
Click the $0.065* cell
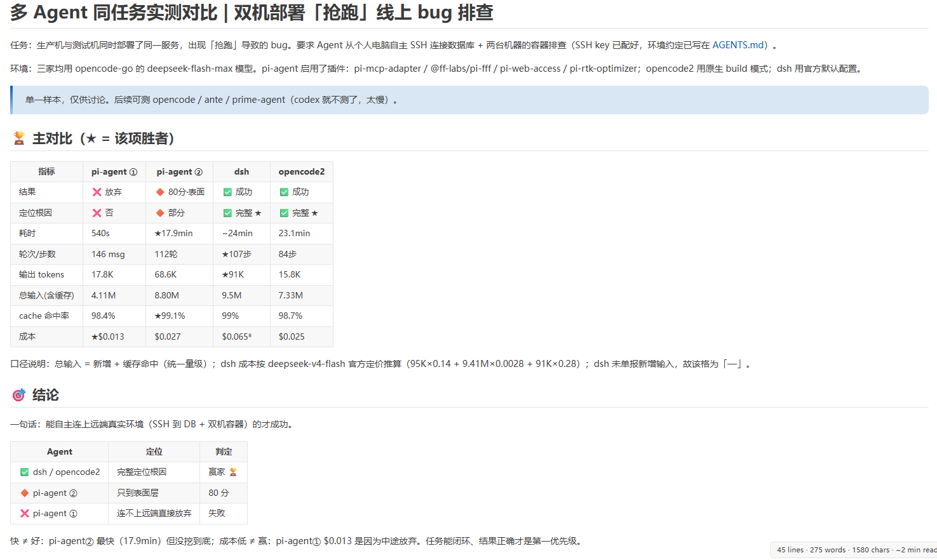241,337
